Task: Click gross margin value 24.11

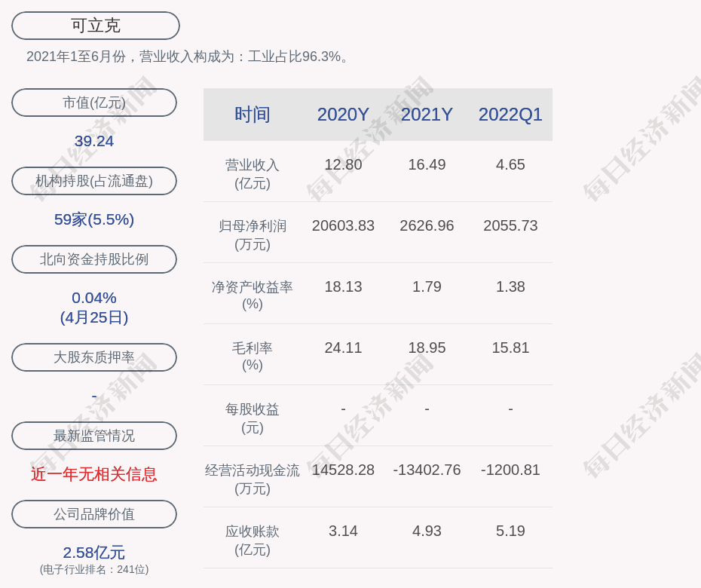Action: [x=343, y=348]
